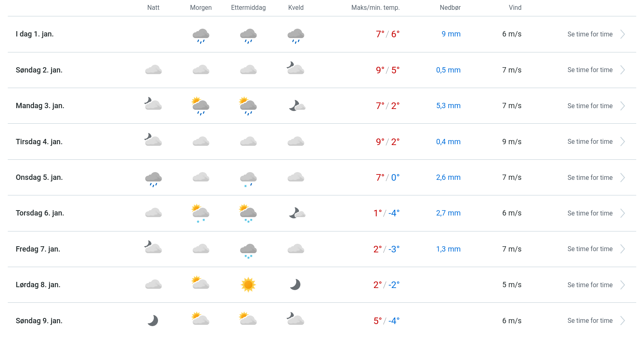The width and height of the screenshot is (644, 338).
Task: Click Onsdag afternoon sleet icon
Action: click(x=248, y=179)
